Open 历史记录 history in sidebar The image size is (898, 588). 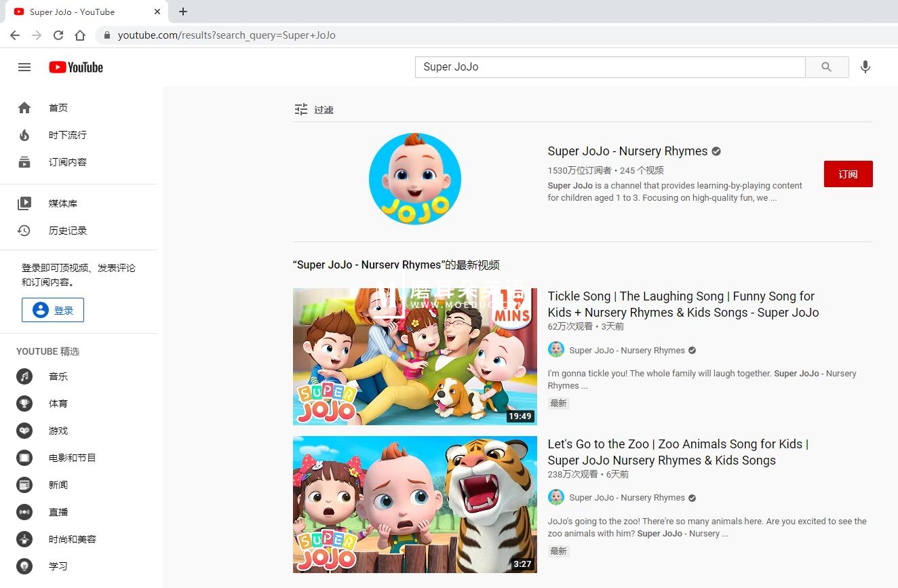pyautogui.click(x=67, y=231)
